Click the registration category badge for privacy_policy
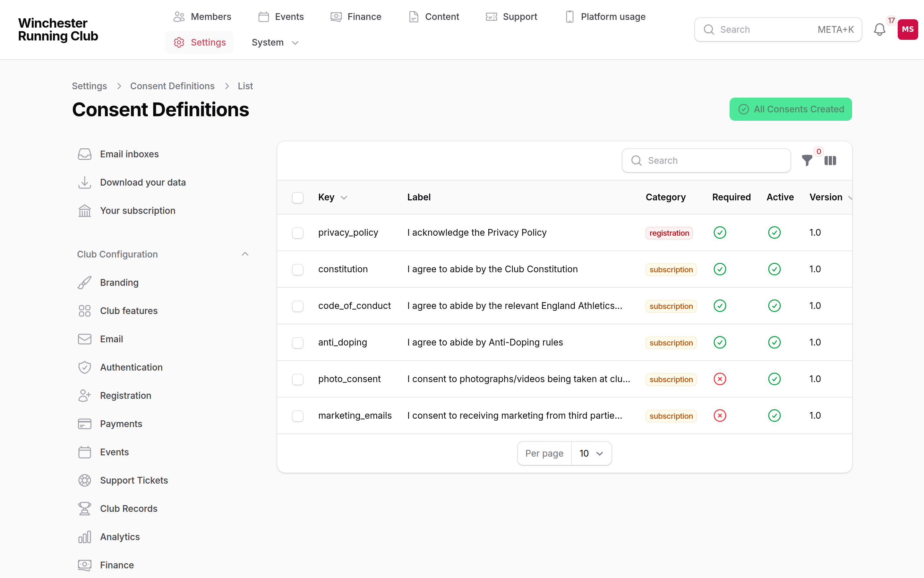This screenshot has height=578, width=924. 669,233
